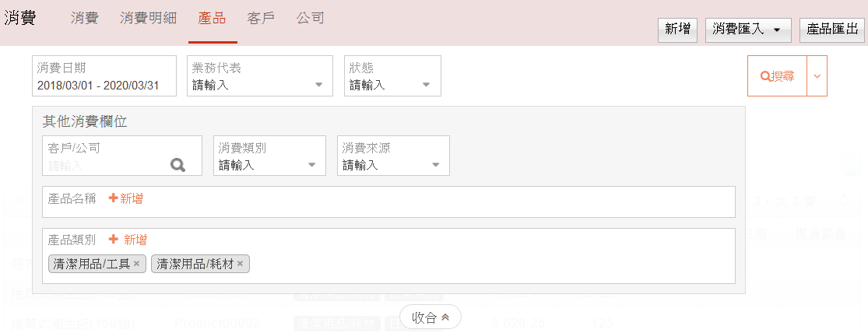Click the 消費日期 date range field
The image size is (868, 333).
(104, 76)
